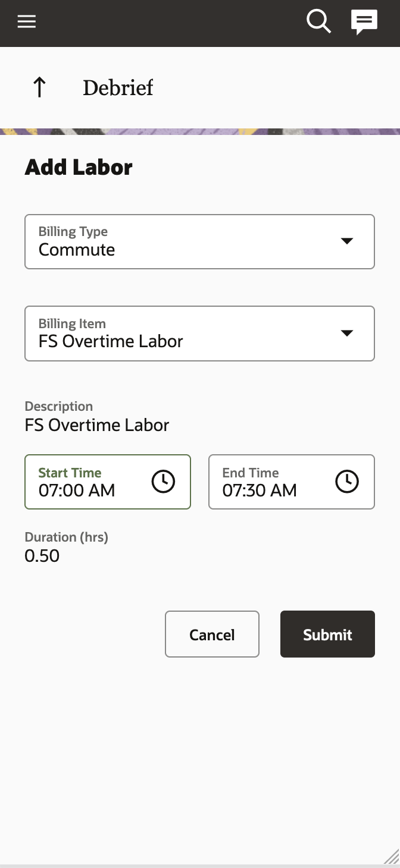The image size is (400, 868).
Task: Open the chat message icon
Action: [364, 23]
